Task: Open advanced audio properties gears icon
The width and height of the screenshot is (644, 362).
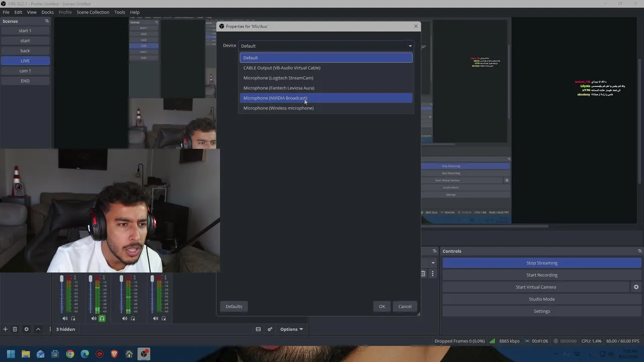Action: tap(270, 329)
